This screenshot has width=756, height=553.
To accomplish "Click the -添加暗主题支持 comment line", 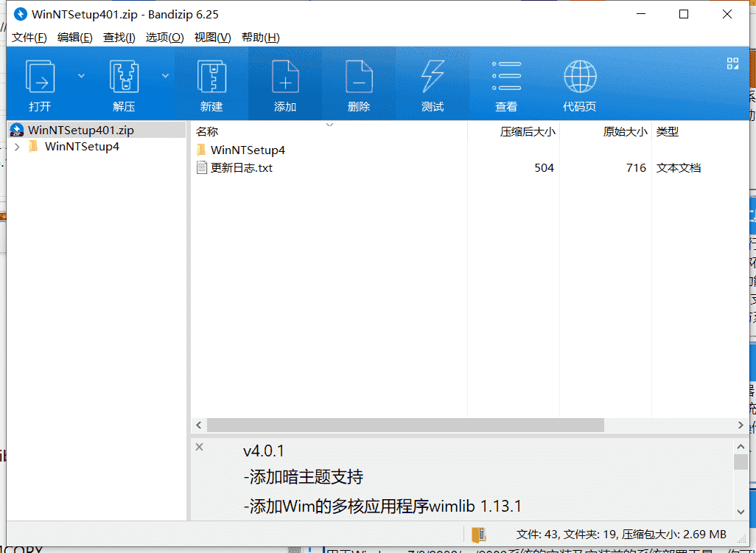I will tap(304, 477).
